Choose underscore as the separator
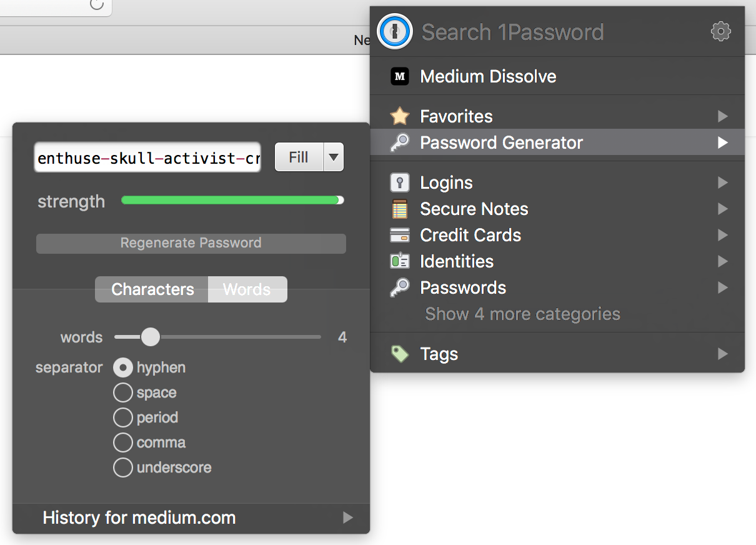756x545 pixels. (123, 467)
